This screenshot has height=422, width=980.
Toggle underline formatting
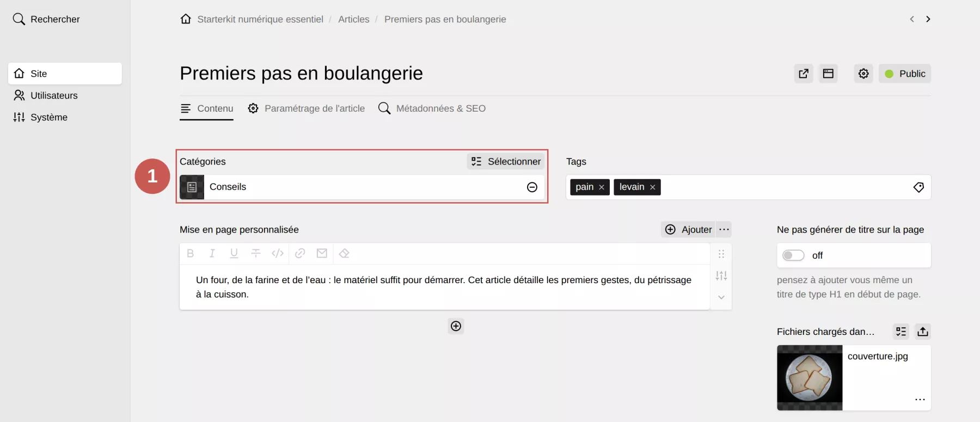(234, 253)
